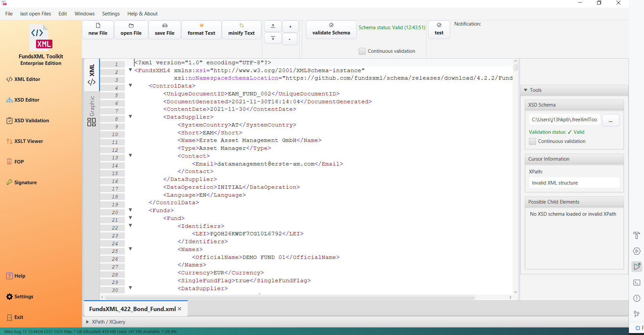
Task: Click the move down arrow button
Action: click(x=273, y=38)
